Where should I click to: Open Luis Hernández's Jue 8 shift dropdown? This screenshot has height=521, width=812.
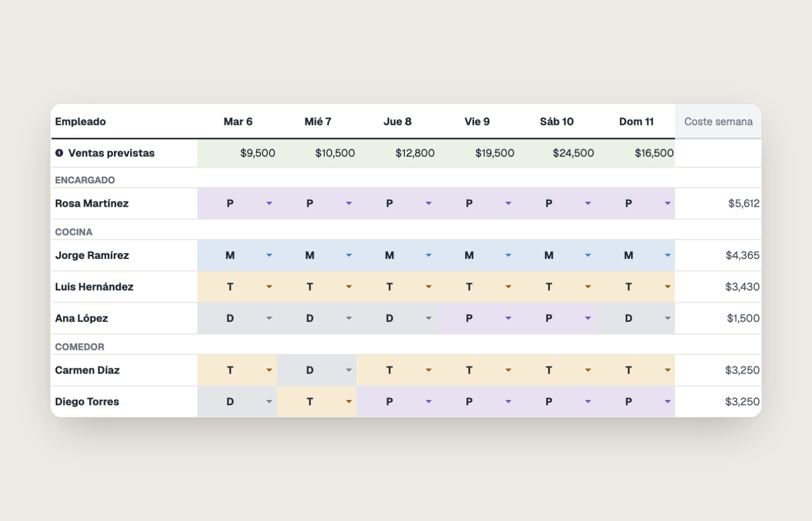point(428,287)
